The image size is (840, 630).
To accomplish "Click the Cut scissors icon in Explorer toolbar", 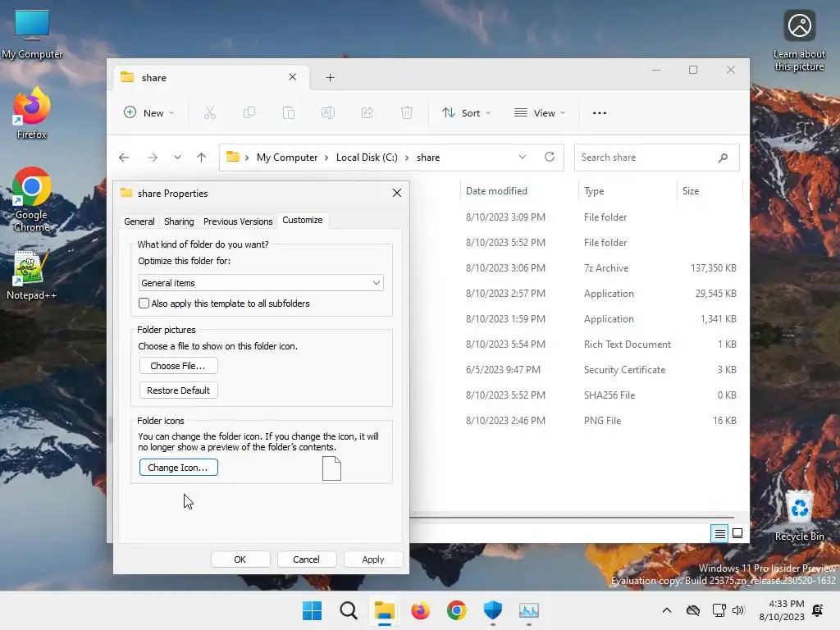I will (209, 113).
